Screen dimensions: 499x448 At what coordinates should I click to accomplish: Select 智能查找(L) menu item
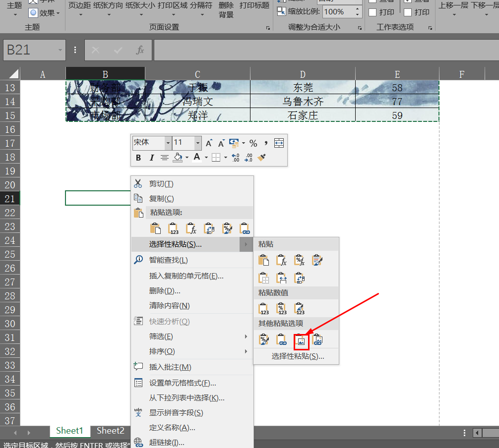(192, 260)
